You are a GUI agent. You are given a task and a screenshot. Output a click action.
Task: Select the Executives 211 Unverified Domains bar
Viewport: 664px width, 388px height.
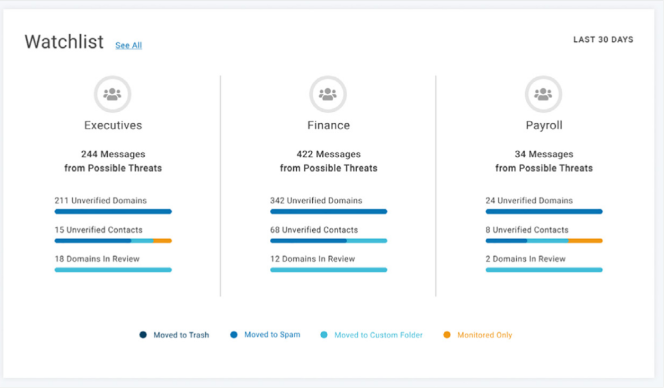point(113,211)
